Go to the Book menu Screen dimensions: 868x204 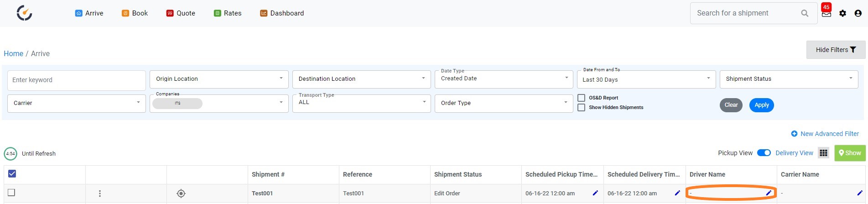(x=135, y=13)
